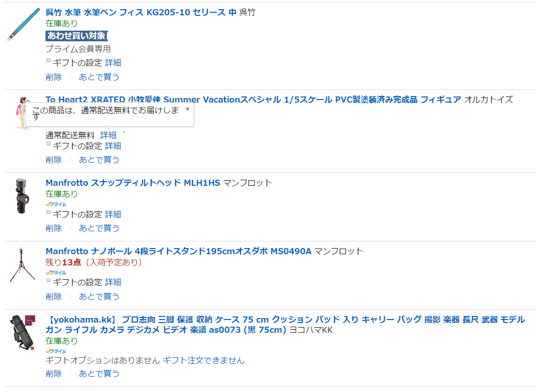The height and width of the screenshot is (392, 536).
Task: Open the Manfrotto Nanopole MS0490A product title
Action: click(x=178, y=251)
